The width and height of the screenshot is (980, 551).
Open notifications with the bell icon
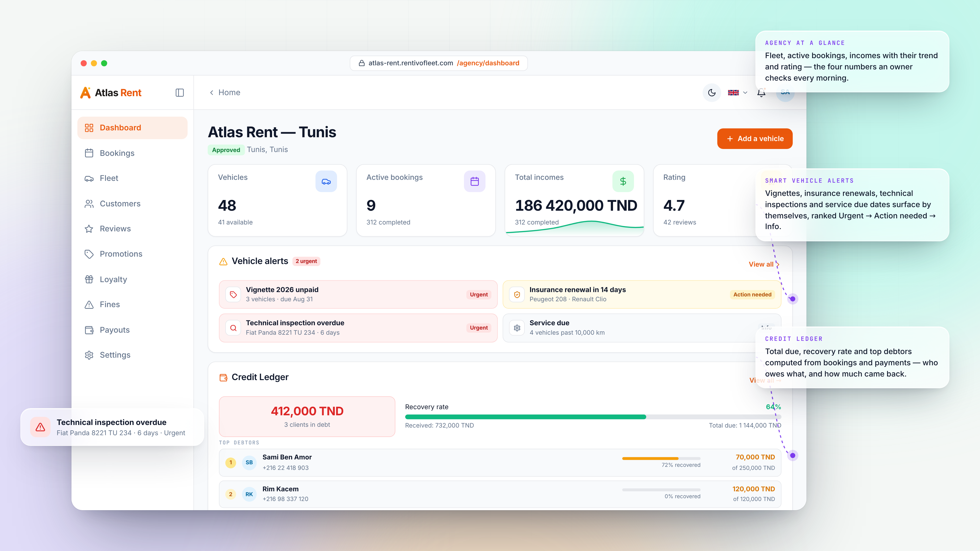[x=761, y=92]
